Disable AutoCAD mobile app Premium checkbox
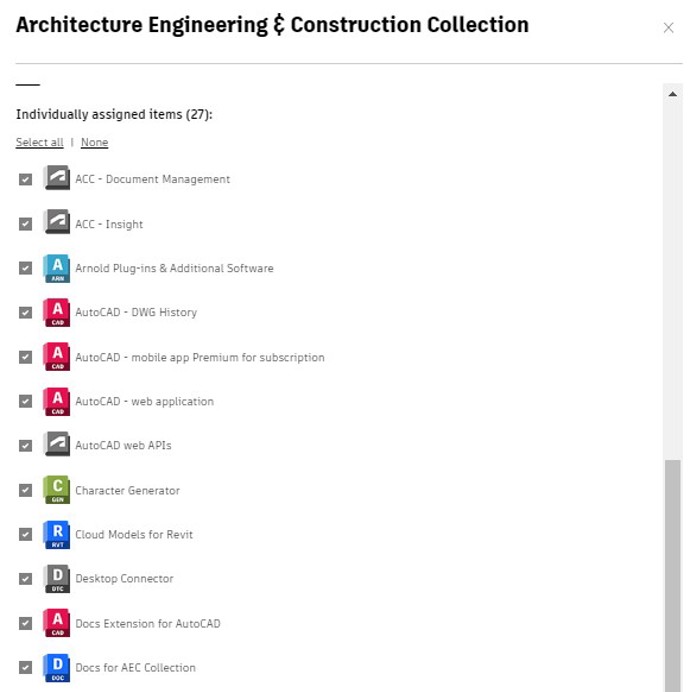 (26, 357)
